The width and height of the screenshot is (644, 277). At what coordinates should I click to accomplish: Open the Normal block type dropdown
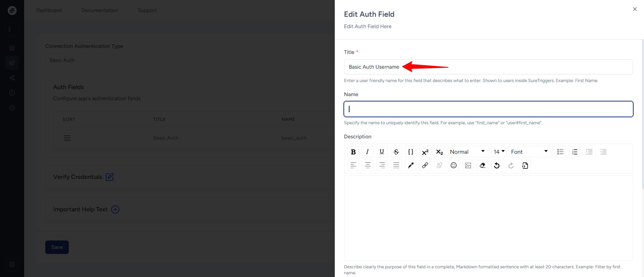[468, 152]
